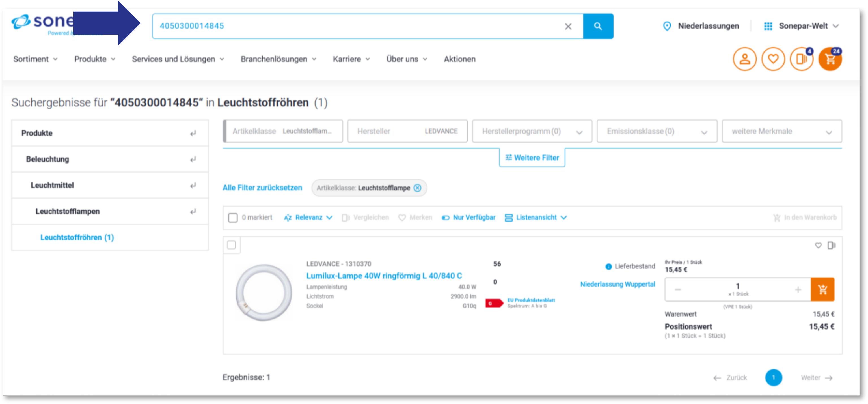Click the Sonepar-Welt grid icon
Screen dimensions: 868x404
point(768,26)
